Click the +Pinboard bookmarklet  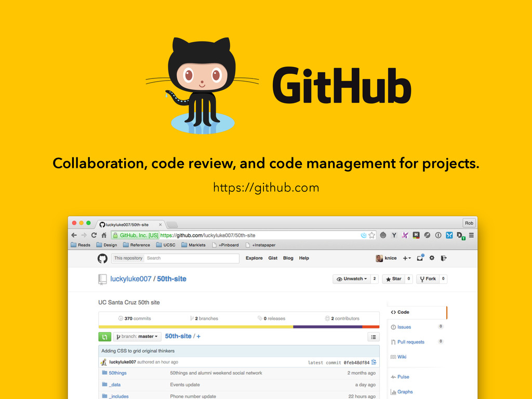tap(225, 245)
